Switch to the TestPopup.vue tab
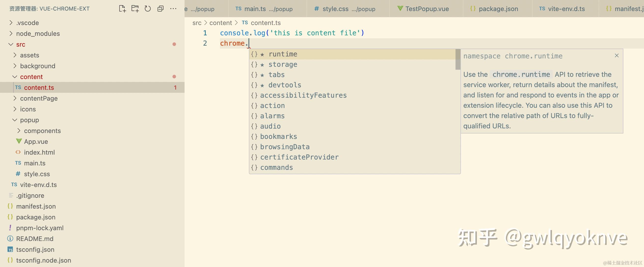Image resolution: width=644 pixels, height=267 pixels. coord(426,9)
